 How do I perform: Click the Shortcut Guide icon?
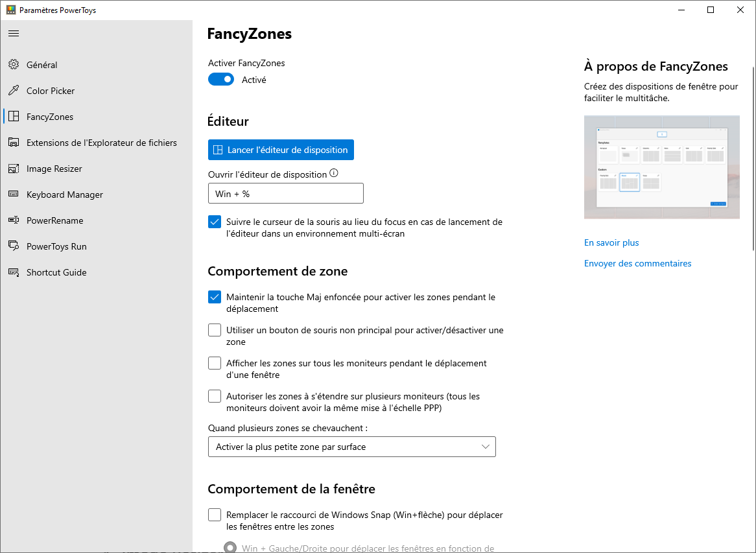coord(14,272)
